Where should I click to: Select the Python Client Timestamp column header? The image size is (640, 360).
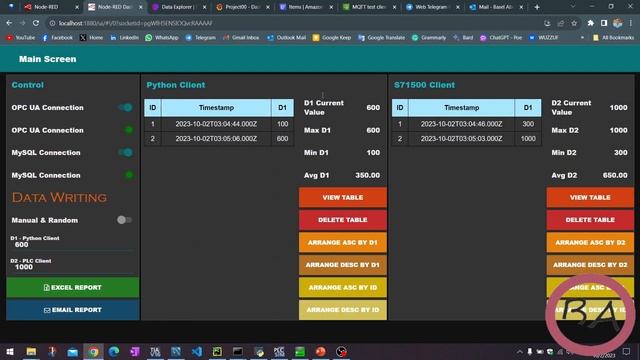coord(216,108)
